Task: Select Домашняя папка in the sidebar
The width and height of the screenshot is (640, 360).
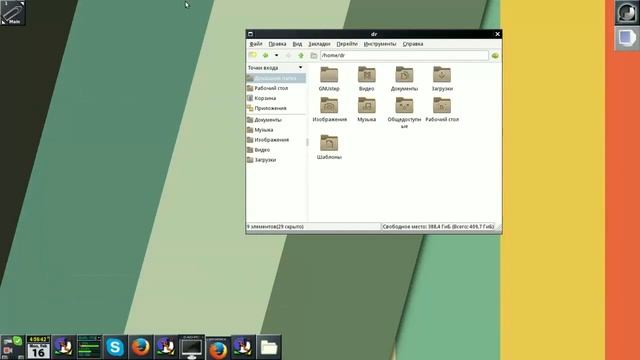Action: 276,78
